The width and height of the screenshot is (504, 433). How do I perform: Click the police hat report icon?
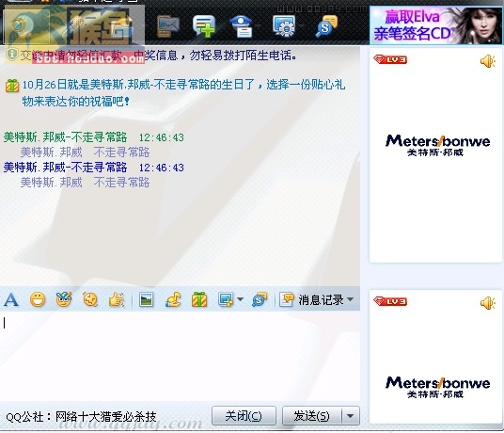(x=242, y=26)
